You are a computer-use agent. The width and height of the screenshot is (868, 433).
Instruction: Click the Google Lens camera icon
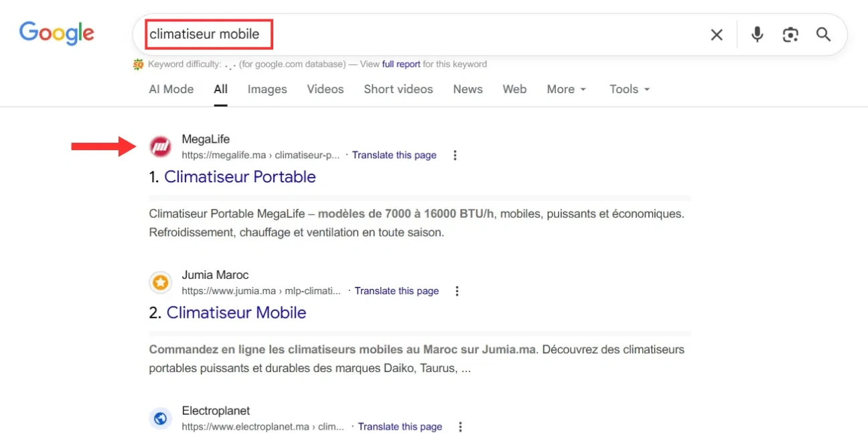tap(790, 34)
